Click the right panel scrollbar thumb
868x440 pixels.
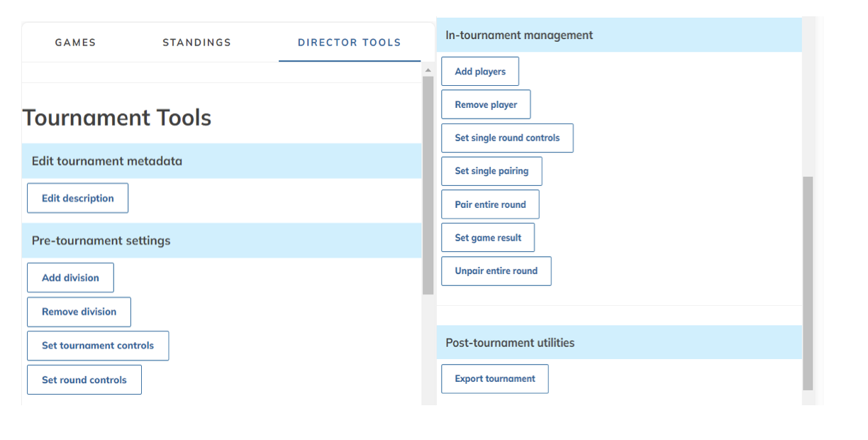[x=808, y=282]
